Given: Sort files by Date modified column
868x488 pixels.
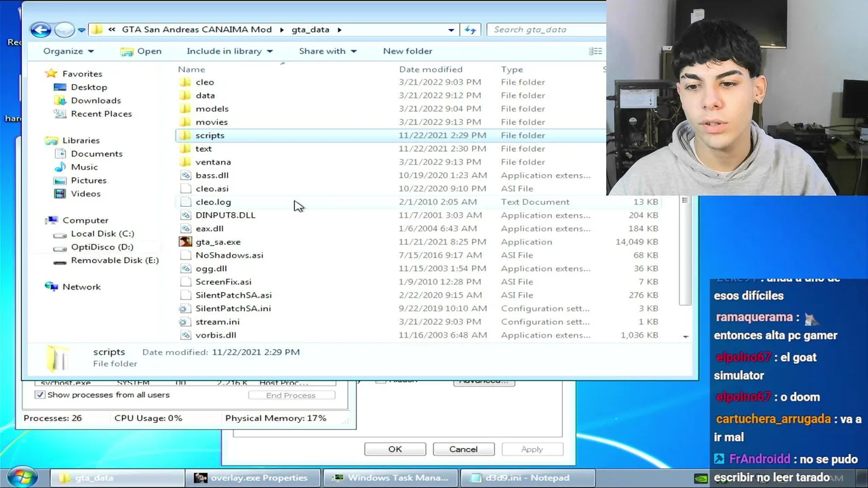Looking at the screenshot, I should click(x=431, y=69).
